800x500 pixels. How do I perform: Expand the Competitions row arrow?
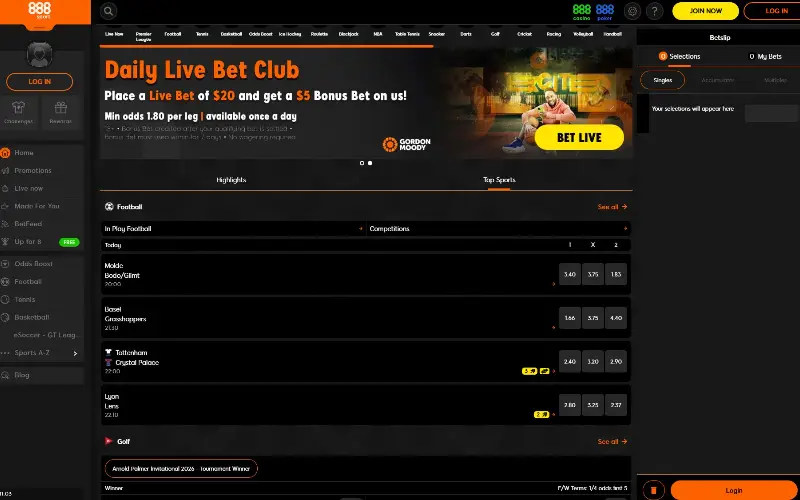point(626,229)
